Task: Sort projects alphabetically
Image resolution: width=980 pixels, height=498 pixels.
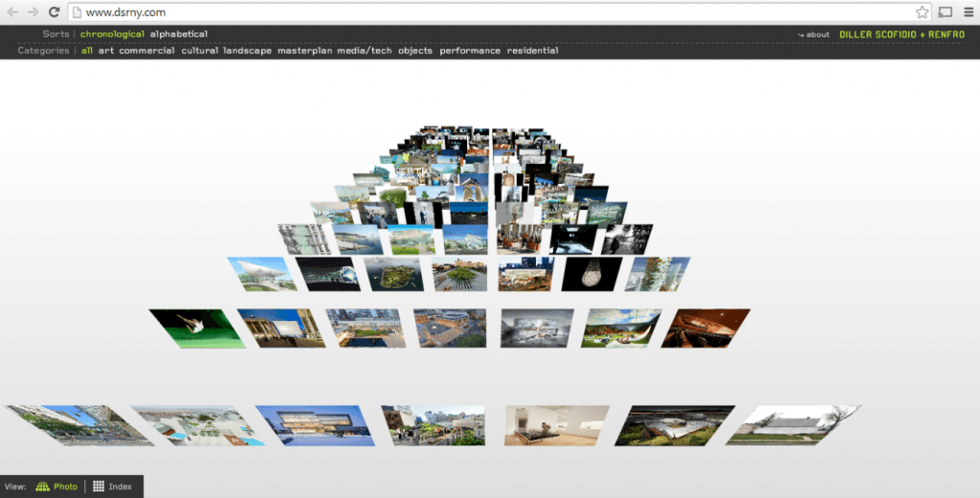Action: (178, 34)
